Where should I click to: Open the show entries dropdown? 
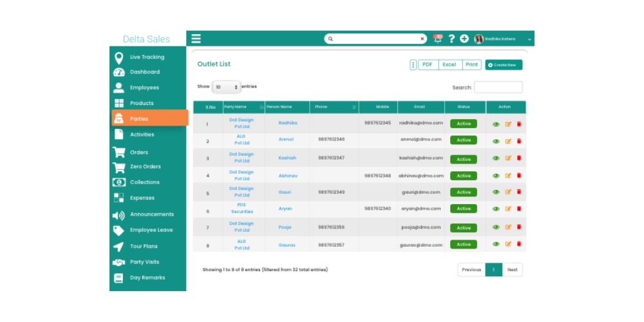point(226,87)
